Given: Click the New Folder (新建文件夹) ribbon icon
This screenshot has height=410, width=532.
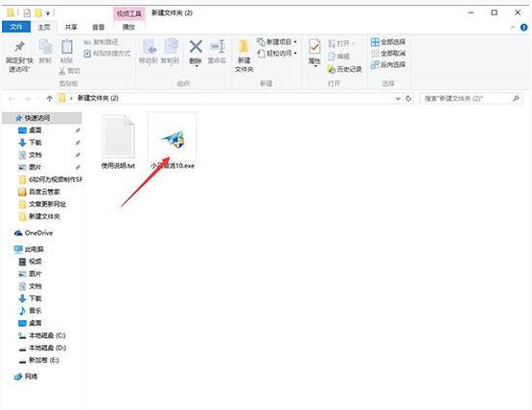Looking at the screenshot, I should [243, 46].
